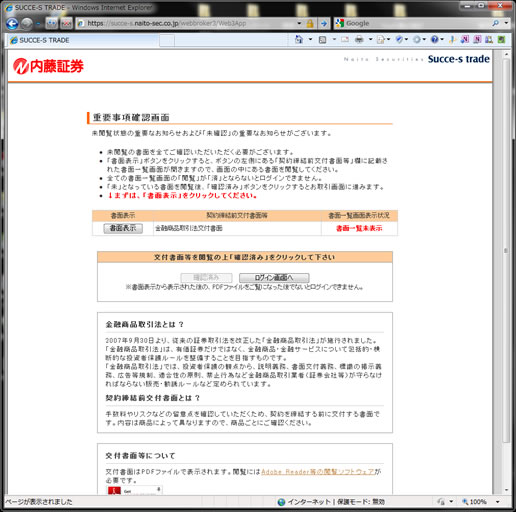This screenshot has width=516, height=512.
Task: Click the Read Mail envelope icon
Action: tap(345, 40)
